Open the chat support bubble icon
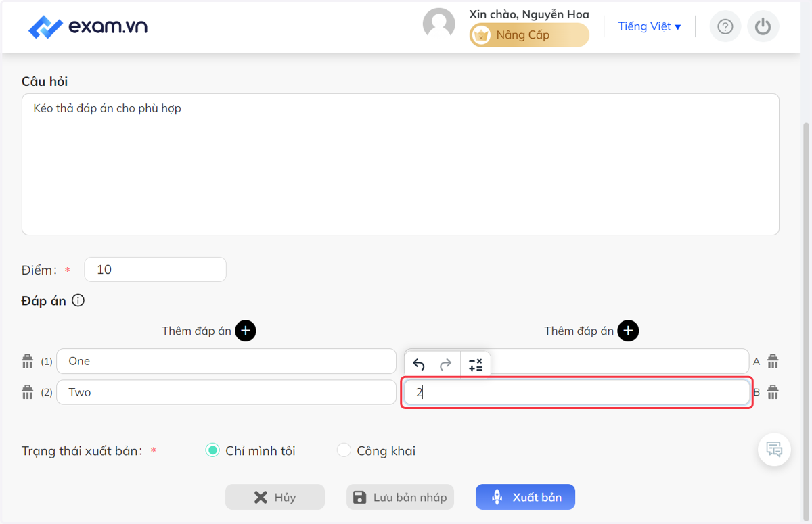The height and width of the screenshot is (524, 812). coord(774,449)
